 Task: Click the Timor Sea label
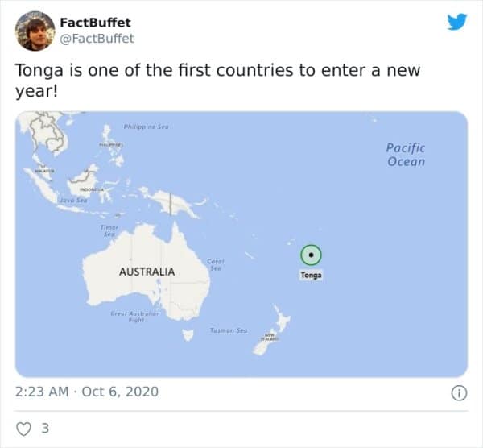(x=109, y=230)
